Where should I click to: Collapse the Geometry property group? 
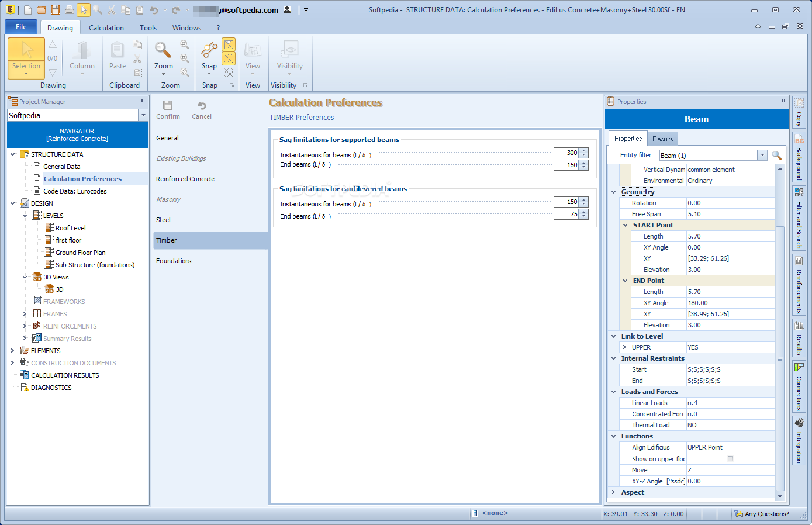tap(613, 192)
